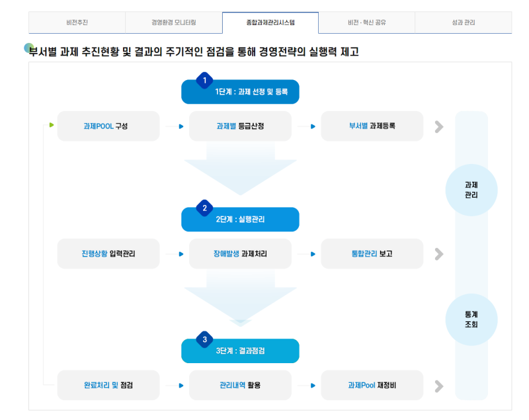Select the 종합과제관리시스템 tab

coord(270,22)
